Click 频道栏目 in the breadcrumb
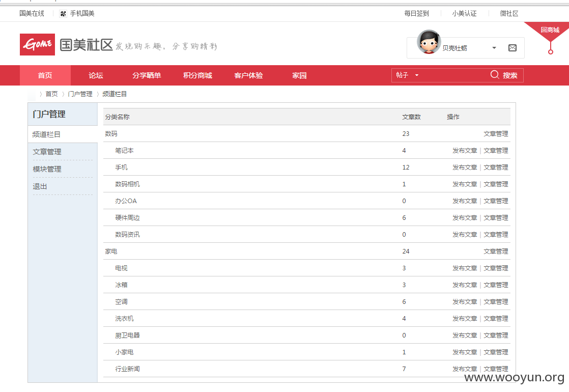Image resolution: width=569 pixels, height=392 pixels. (115, 94)
